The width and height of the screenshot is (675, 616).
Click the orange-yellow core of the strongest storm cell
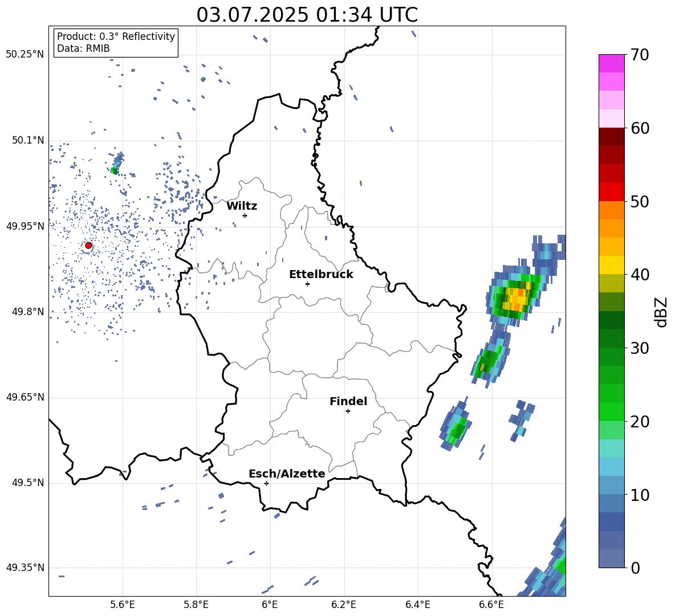(x=517, y=299)
